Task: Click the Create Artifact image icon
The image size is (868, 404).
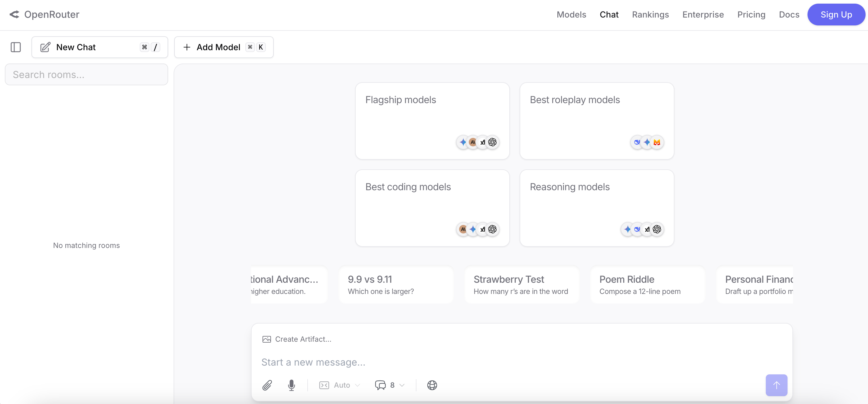Action: tap(266, 339)
